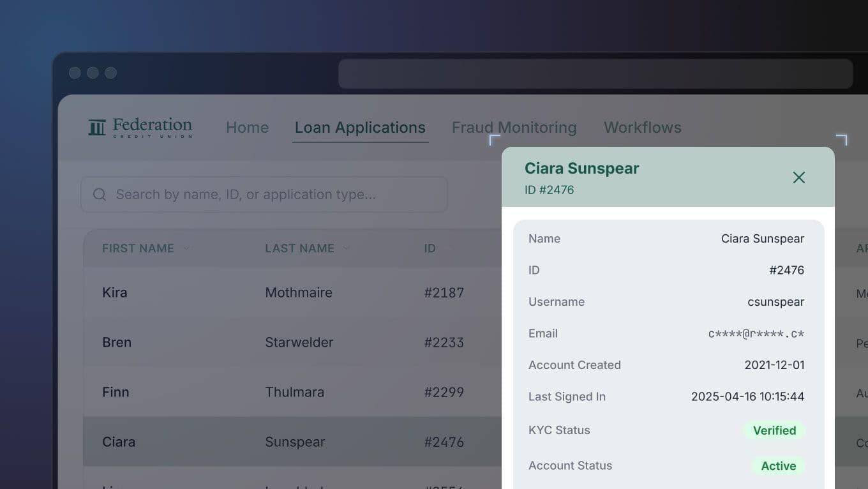
Task: Click the Username label in the details panel
Action: (557, 302)
